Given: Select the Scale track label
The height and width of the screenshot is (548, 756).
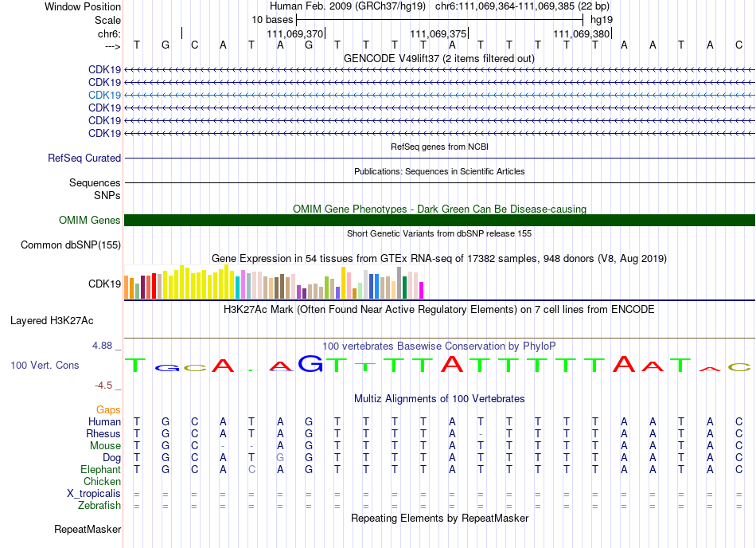Looking at the screenshot, I should pos(107,20).
